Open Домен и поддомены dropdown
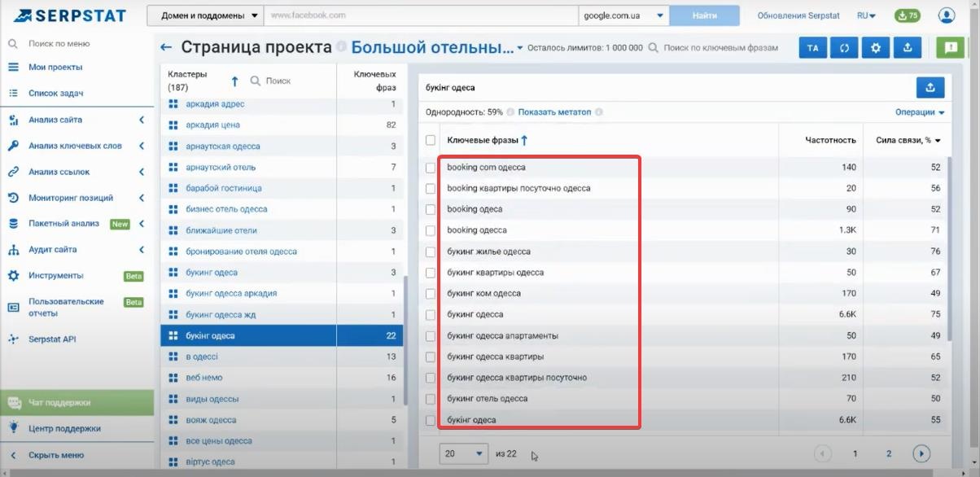The width and height of the screenshot is (980, 477). coord(205,15)
